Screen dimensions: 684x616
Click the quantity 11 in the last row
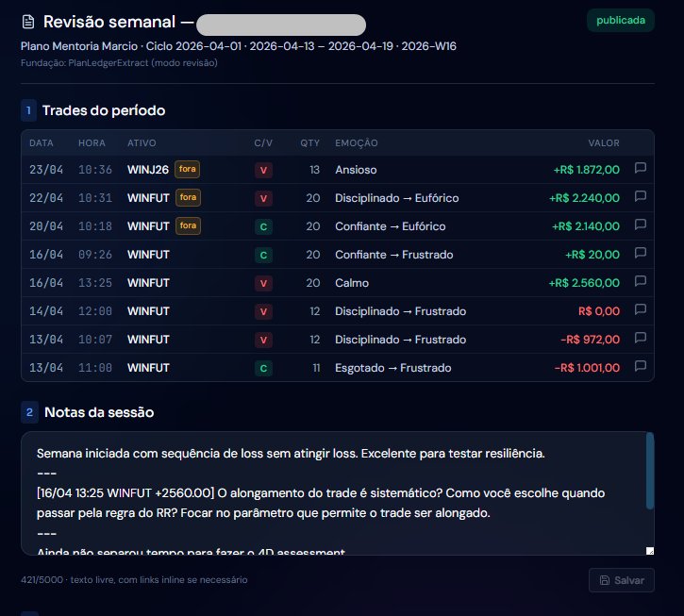(316, 368)
